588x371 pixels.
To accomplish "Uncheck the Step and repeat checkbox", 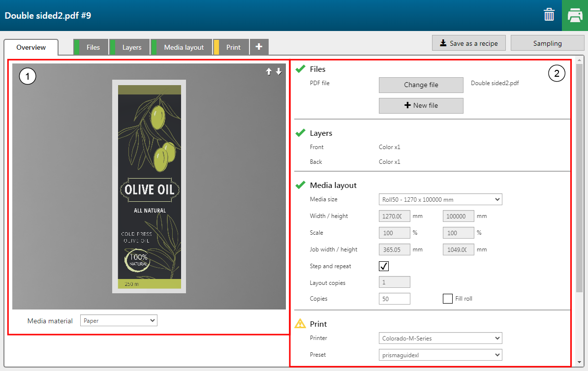I will pos(384,266).
